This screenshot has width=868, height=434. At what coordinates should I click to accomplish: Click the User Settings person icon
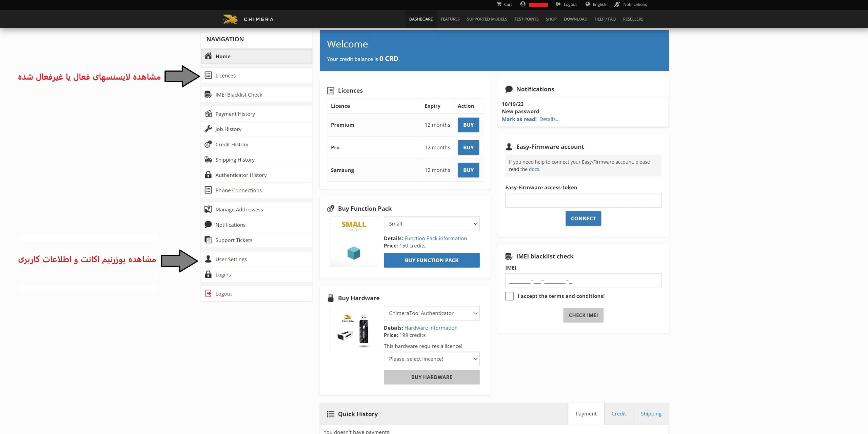[208, 259]
